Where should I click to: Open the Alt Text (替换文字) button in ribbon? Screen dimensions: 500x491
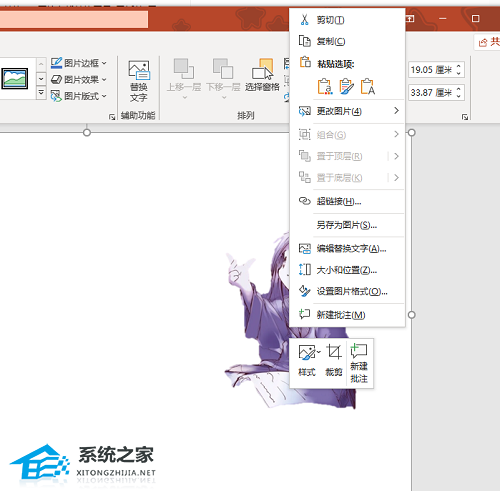pos(139,81)
